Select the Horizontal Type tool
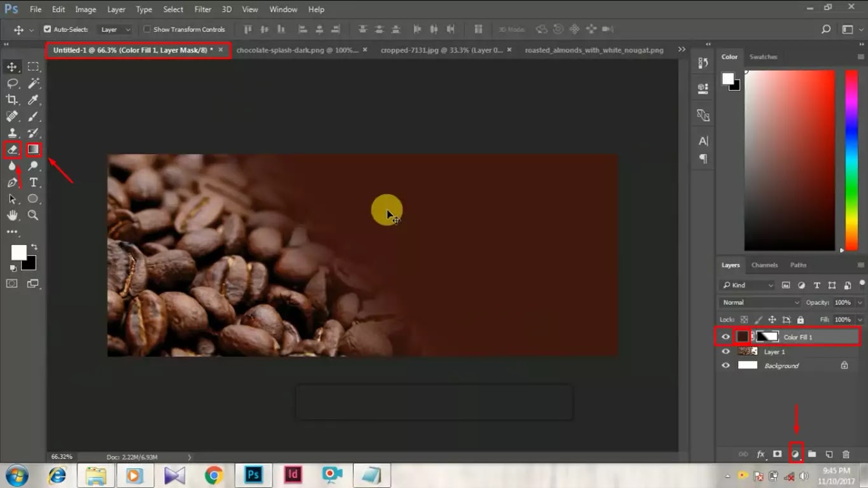The width and height of the screenshot is (868, 488). [x=33, y=183]
